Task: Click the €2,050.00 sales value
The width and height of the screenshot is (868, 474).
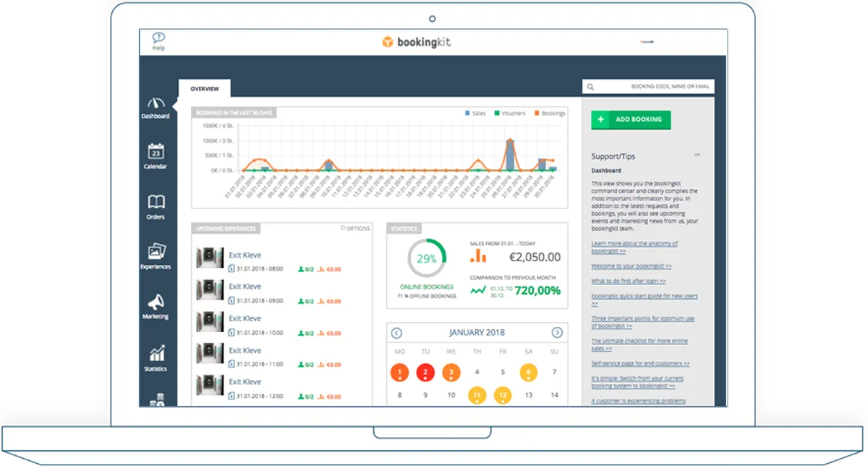Action: [535, 257]
